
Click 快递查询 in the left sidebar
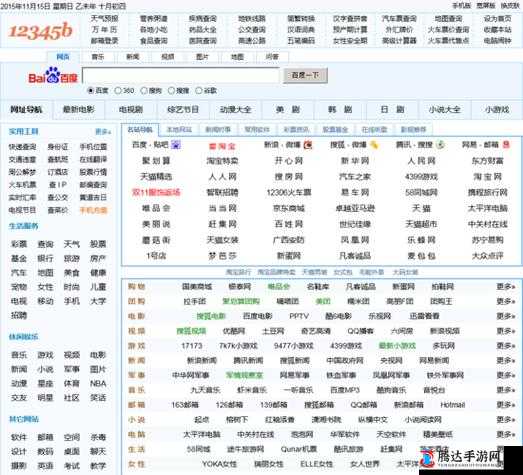click(22, 147)
